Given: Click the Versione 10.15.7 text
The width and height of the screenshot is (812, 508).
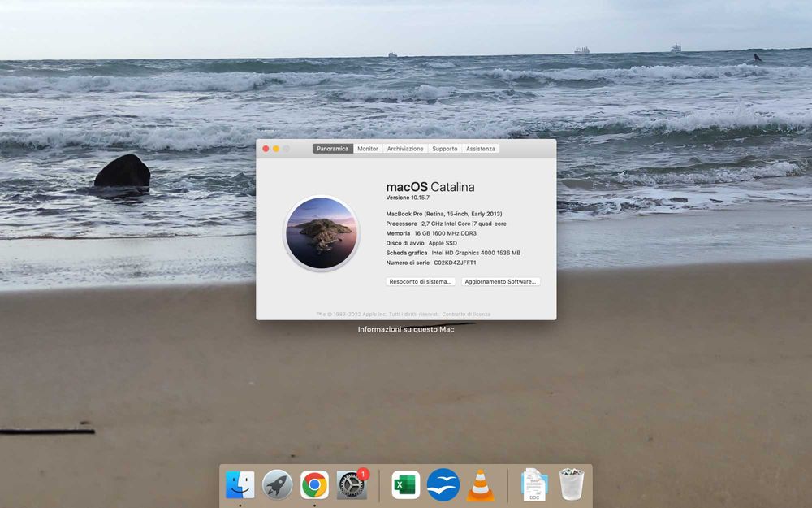Looking at the screenshot, I should pos(408,198).
